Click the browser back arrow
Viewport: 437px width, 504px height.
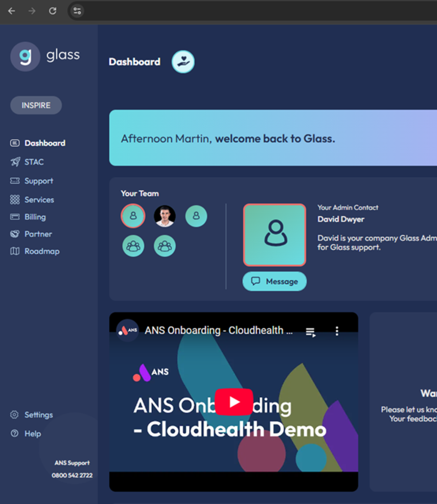click(12, 11)
